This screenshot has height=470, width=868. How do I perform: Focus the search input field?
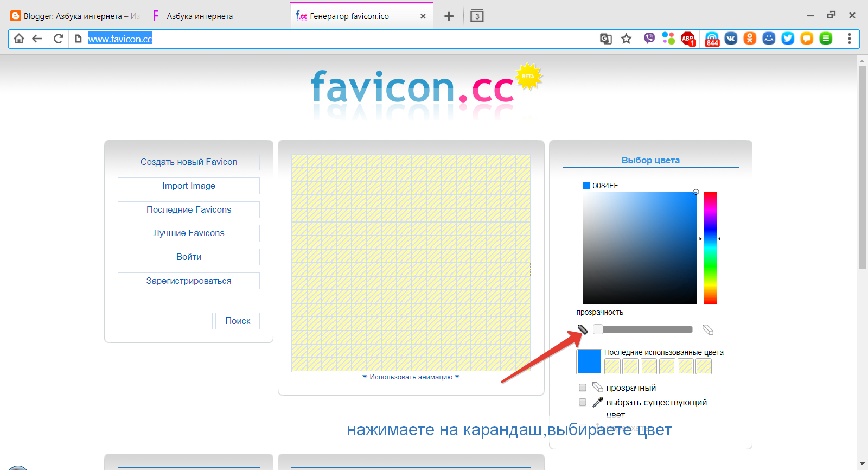tap(165, 321)
